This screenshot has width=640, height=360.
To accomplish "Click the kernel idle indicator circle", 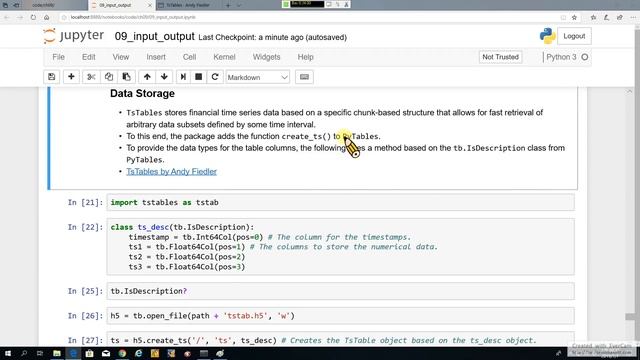I will point(584,57).
